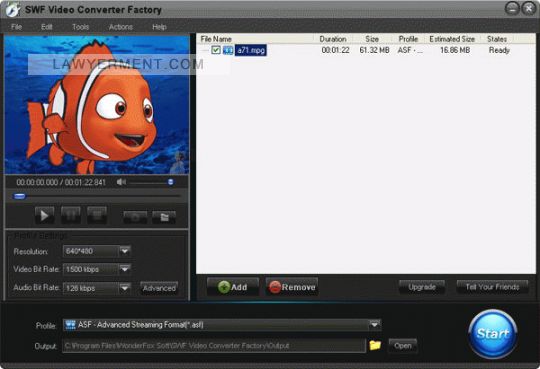Click the Profile column header
540x369 pixels.
tap(408, 39)
